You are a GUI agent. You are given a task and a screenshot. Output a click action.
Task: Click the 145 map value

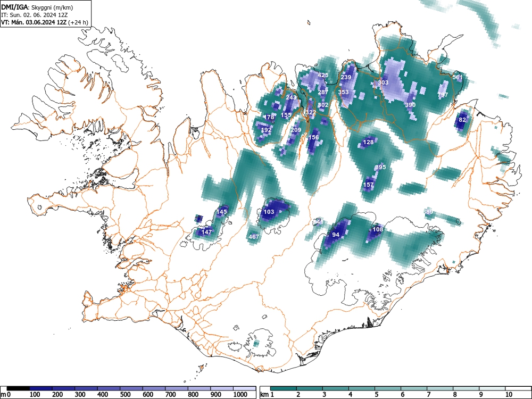[x=221, y=212]
